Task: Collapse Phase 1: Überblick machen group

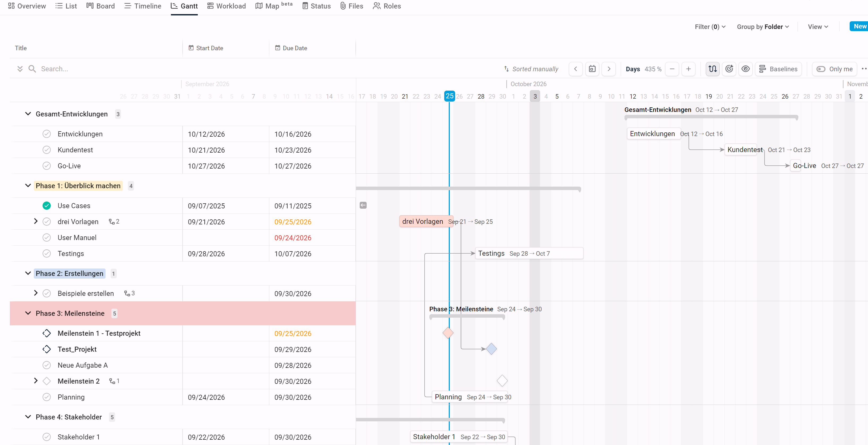Action: click(28, 186)
